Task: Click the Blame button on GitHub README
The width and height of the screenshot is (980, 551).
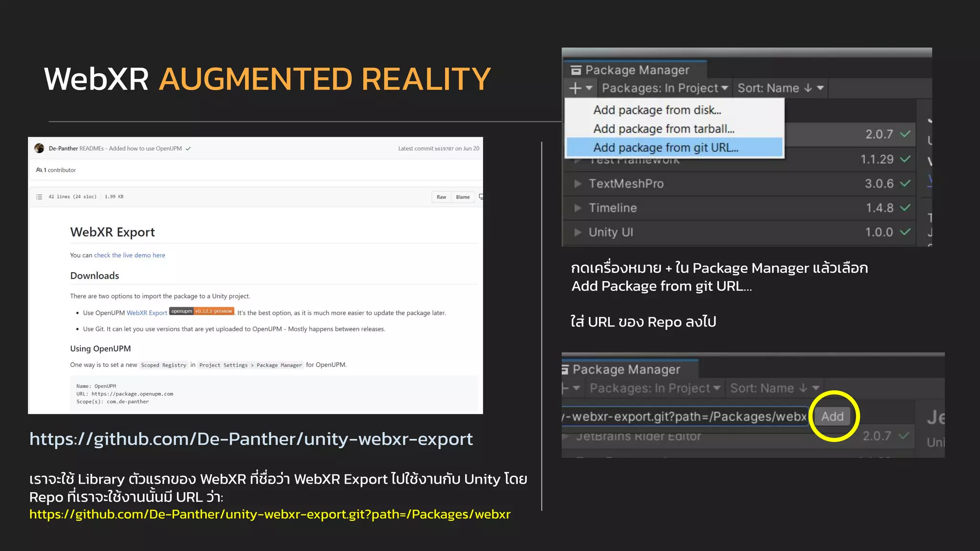Action: [x=463, y=197]
